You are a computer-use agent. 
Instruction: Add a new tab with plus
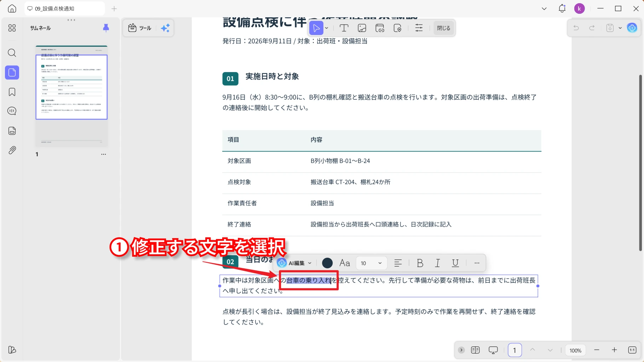[x=114, y=8]
